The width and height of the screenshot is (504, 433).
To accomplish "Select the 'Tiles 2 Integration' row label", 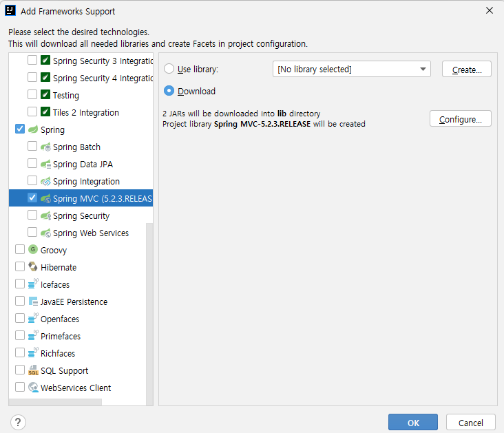I will [86, 112].
